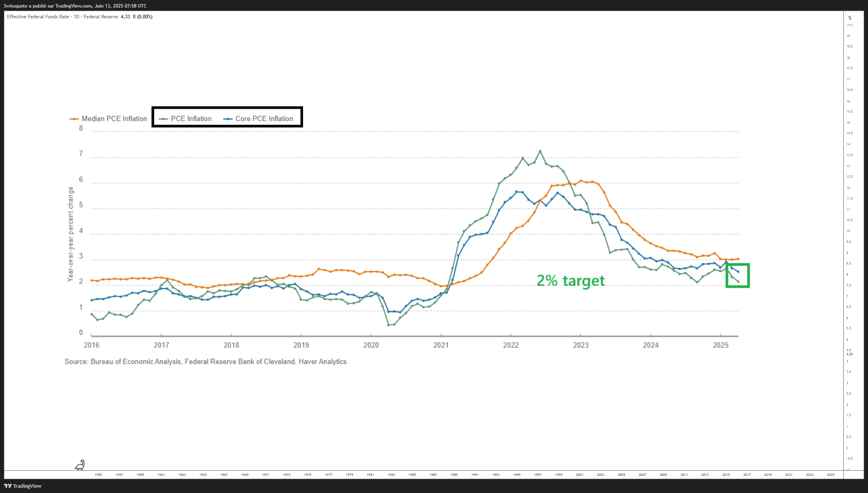Click the 14,5 tick on the price scale

click(x=849, y=133)
